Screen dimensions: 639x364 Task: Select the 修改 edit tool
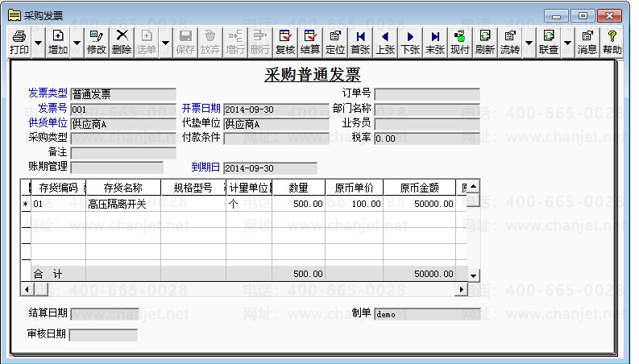click(97, 43)
